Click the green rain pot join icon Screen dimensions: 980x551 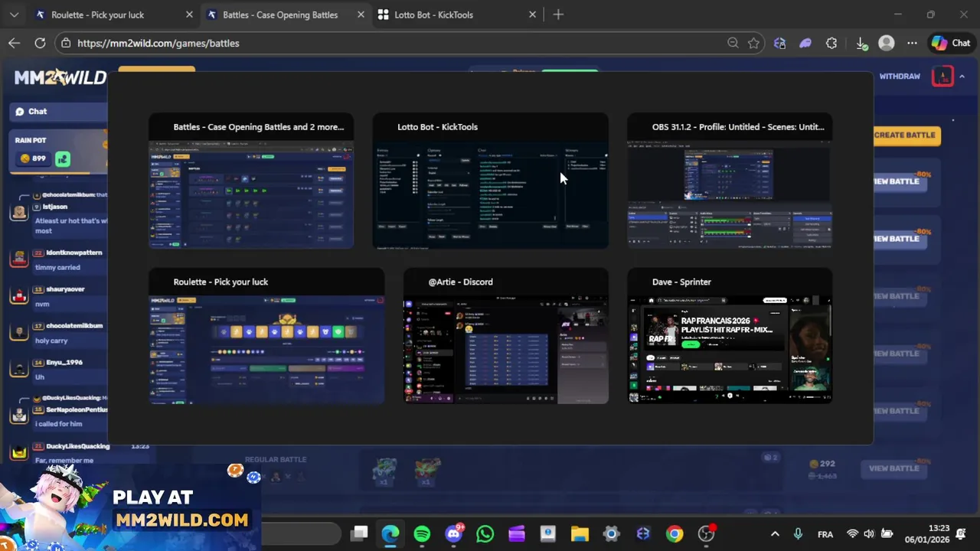tap(63, 158)
